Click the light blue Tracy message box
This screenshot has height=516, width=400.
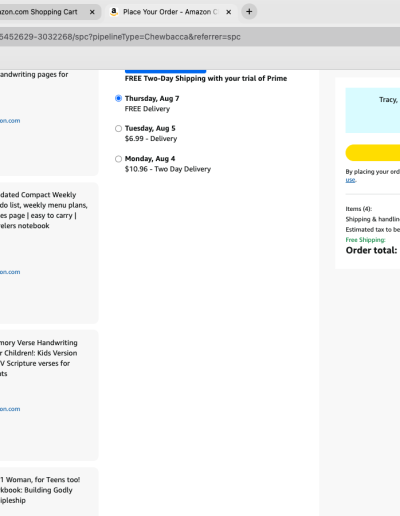[373, 110]
